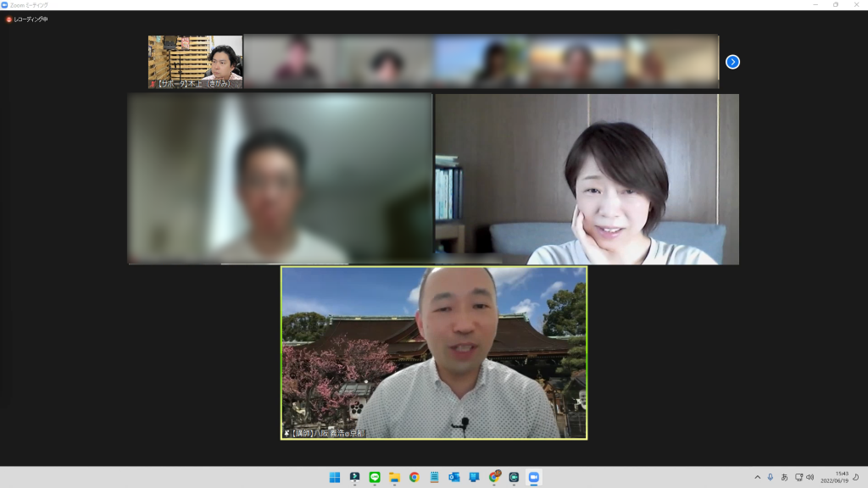Click the red recording indicator icon

9,19
